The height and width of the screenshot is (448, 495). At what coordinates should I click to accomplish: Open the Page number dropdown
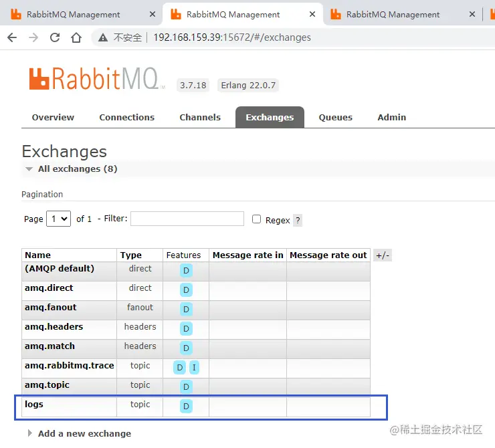click(x=58, y=219)
